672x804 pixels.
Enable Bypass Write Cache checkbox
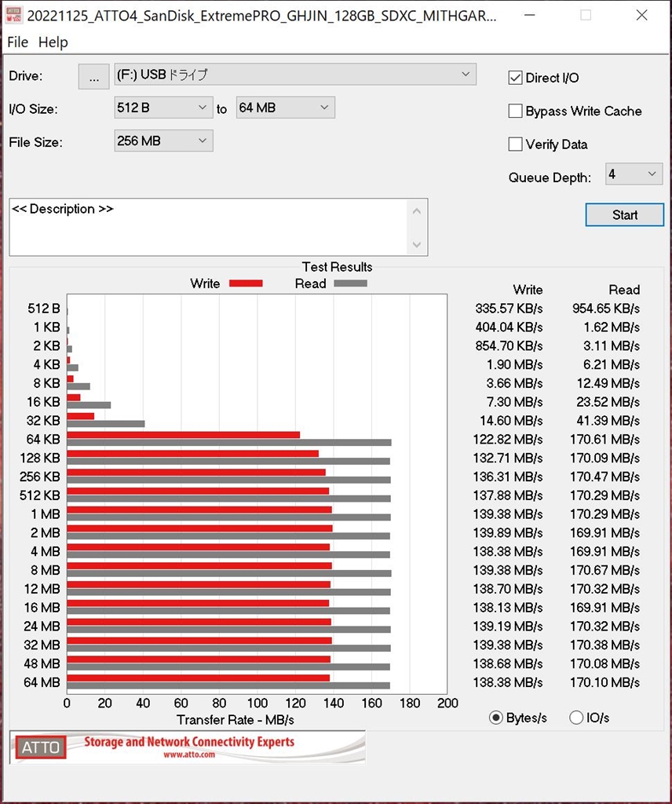[515, 111]
